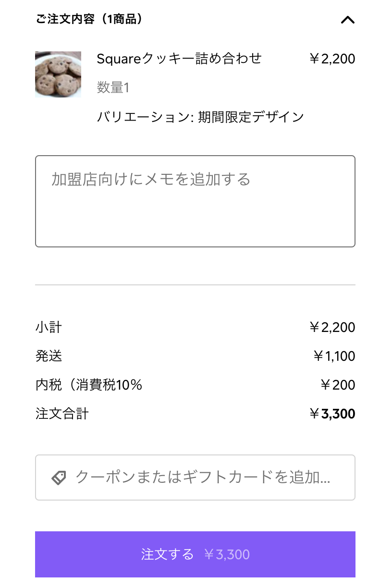Viewport: 392px width, 588px height.
Task: Click the 注文合計 label
Action: pos(62,414)
